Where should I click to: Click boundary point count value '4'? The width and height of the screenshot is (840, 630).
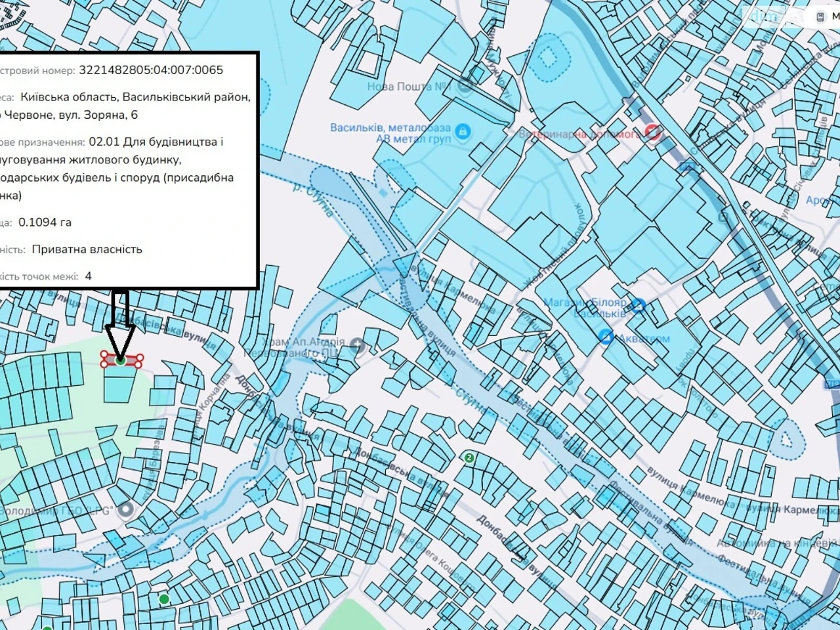point(88,276)
